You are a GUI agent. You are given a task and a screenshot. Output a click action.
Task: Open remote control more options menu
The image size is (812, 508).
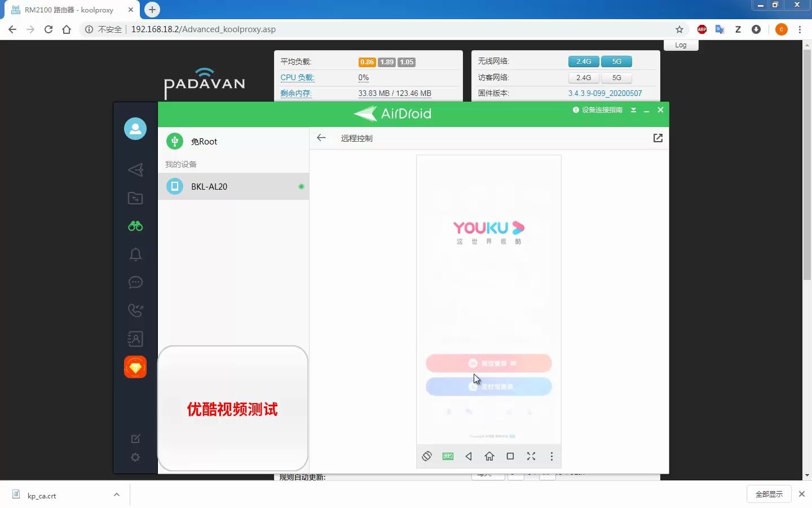tap(551, 456)
